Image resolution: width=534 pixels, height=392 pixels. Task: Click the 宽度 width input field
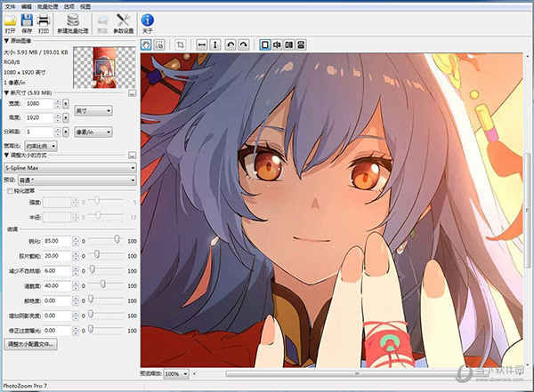point(39,104)
